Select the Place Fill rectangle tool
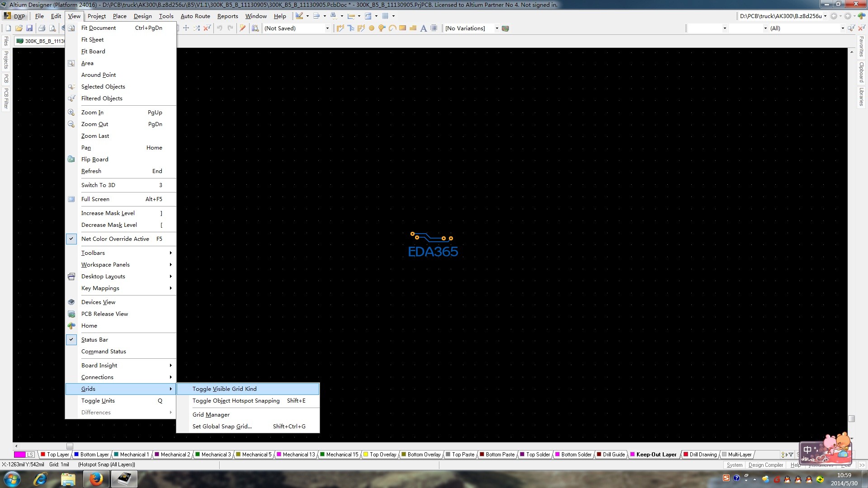868x488 pixels. 402,28
